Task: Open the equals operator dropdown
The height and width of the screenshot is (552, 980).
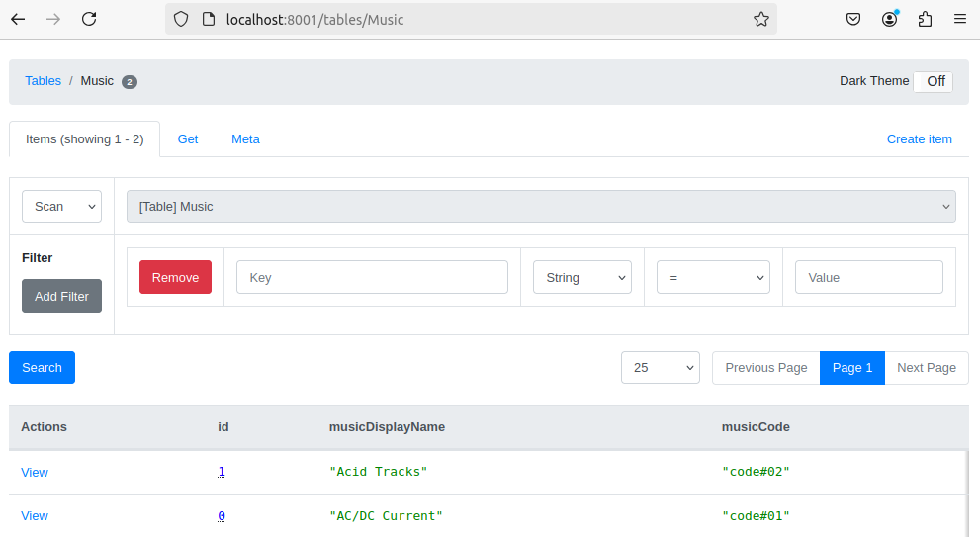Action: tap(713, 278)
